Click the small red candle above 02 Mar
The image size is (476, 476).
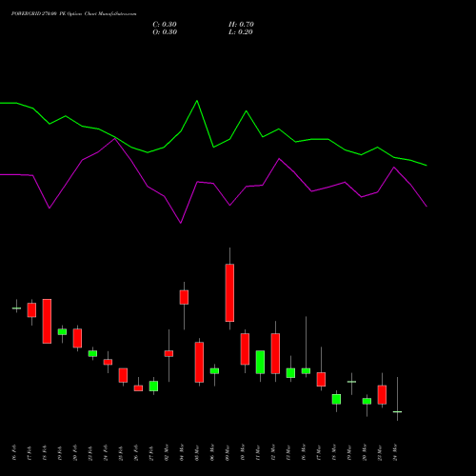[169, 353]
